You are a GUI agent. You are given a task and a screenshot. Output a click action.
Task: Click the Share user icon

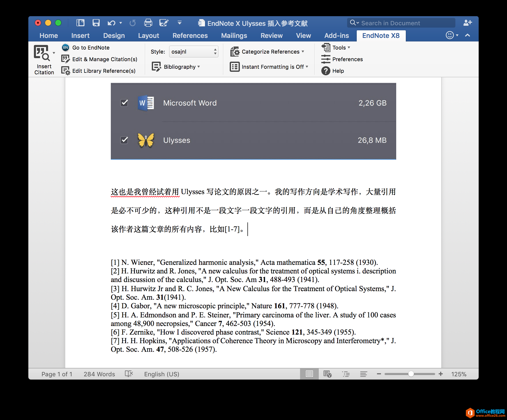[x=467, y=23]
